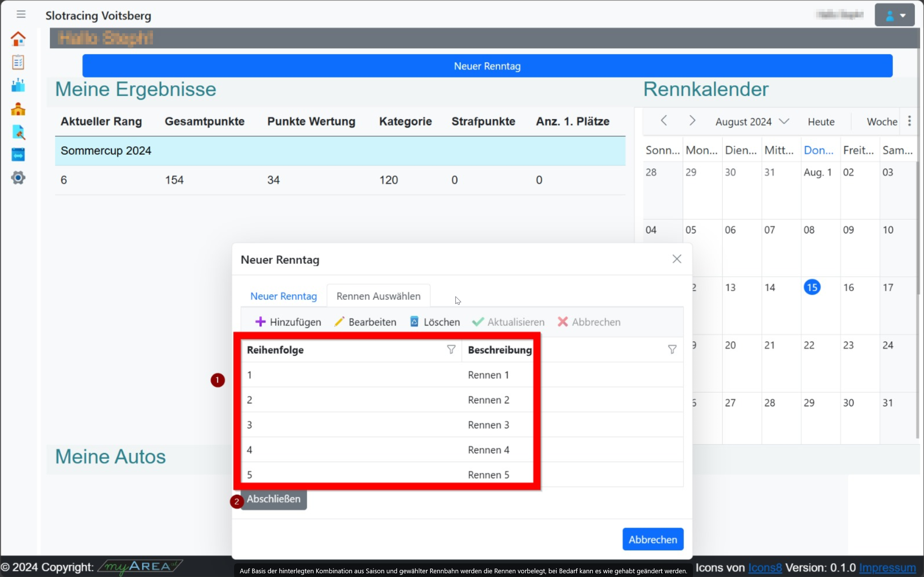Click Hinzufügen to add a race

pos(288,322)
